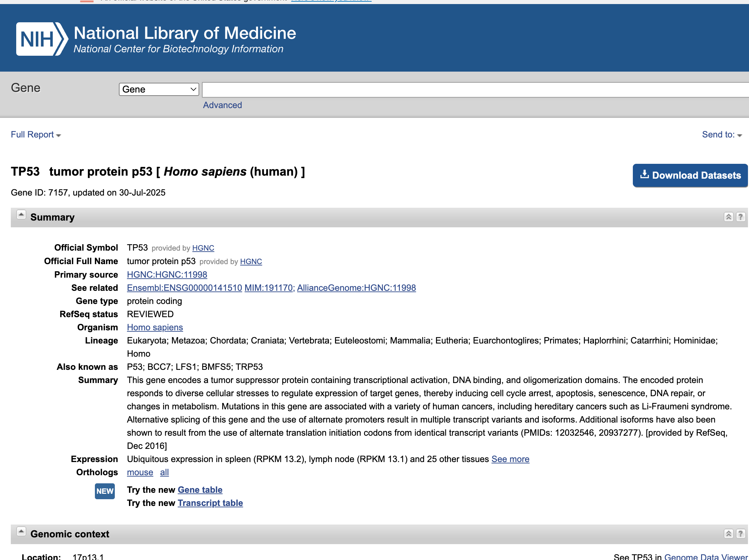The height and width of the screenshot is (560, 749).
Task: Open the new Transcript table link
Action: click(x=210, y=503)
